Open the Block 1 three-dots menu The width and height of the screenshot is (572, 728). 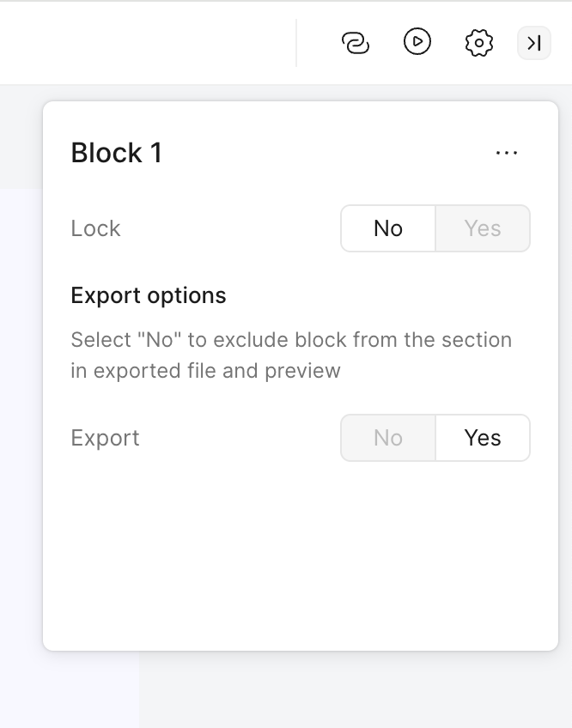tap(507, 153)
